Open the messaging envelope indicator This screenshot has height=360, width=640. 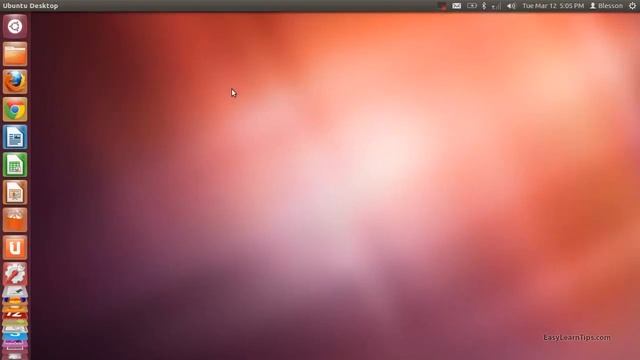pos(457,6)
